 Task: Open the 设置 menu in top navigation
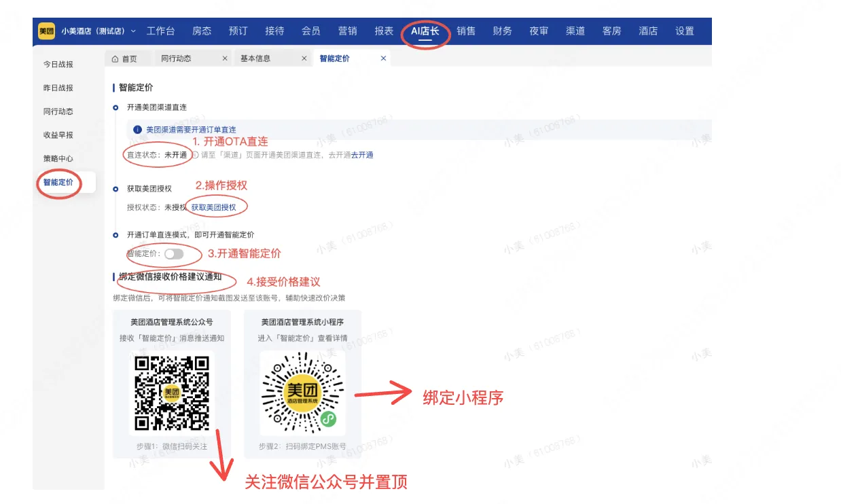(x=684, y=31)
